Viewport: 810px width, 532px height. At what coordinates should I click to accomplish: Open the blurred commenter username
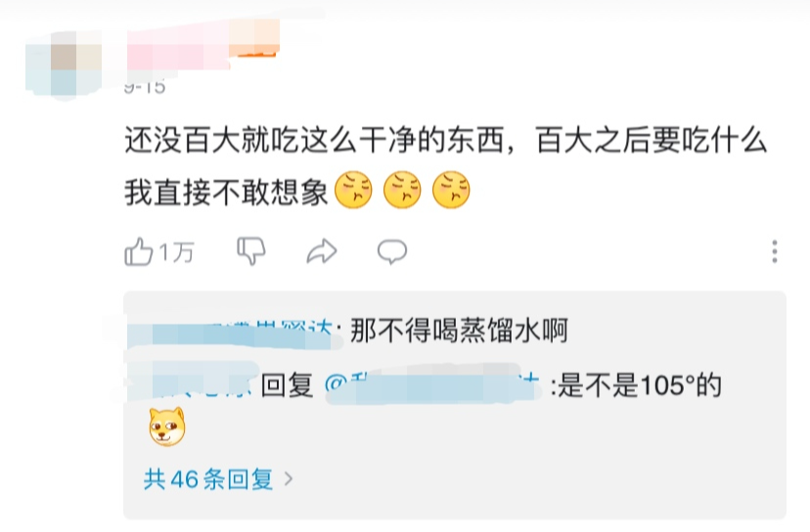[203, 45]
